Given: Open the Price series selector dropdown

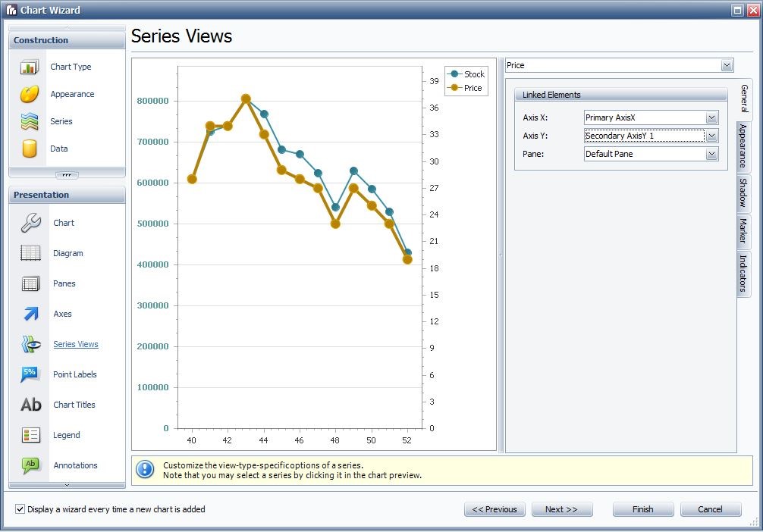Looking at the screenshot, I should click(727, 65).
